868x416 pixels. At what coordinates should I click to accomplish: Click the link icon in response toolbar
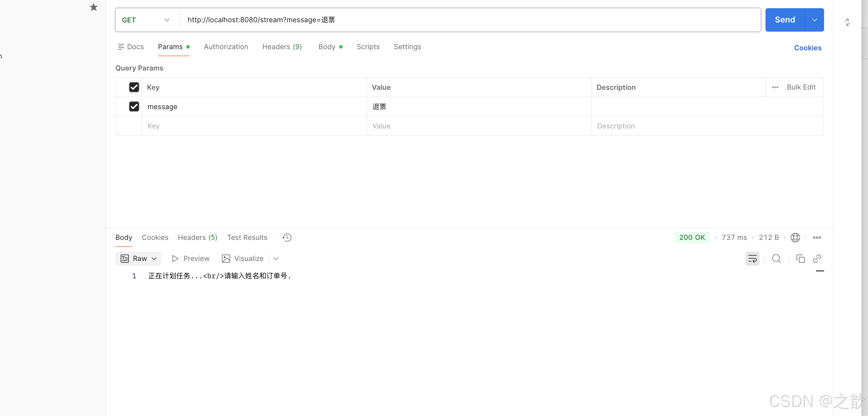(x=817, y=259)
